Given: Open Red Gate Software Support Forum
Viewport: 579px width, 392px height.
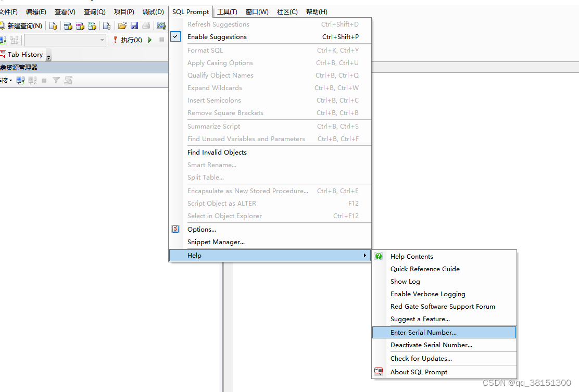Looking at the screenshot, I should 443,307.
